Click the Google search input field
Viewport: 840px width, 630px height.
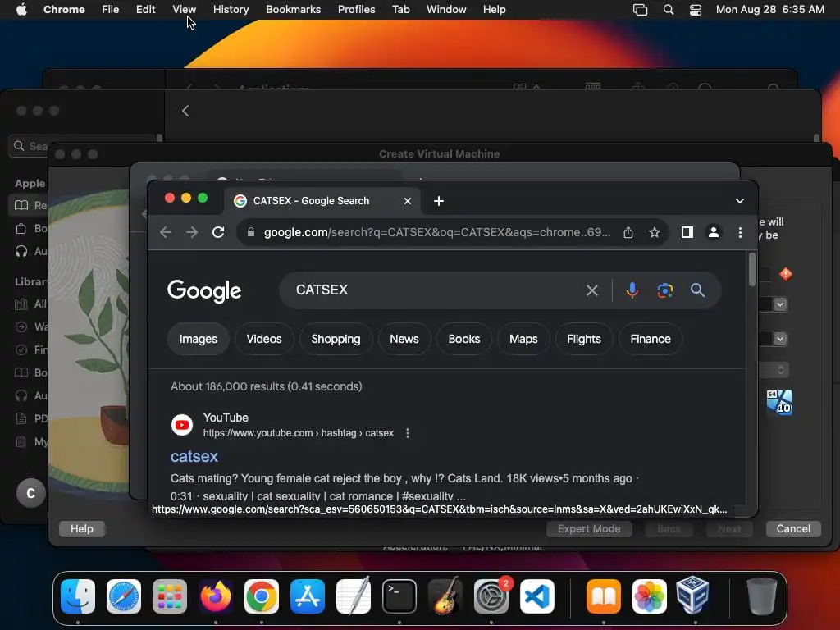pyautogui.click(x=436, y=290)
